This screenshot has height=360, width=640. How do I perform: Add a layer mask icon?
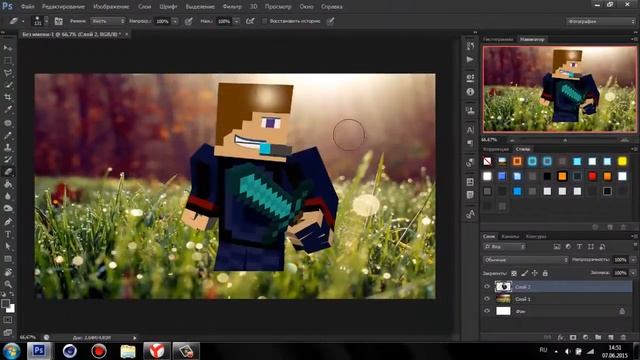573,337
